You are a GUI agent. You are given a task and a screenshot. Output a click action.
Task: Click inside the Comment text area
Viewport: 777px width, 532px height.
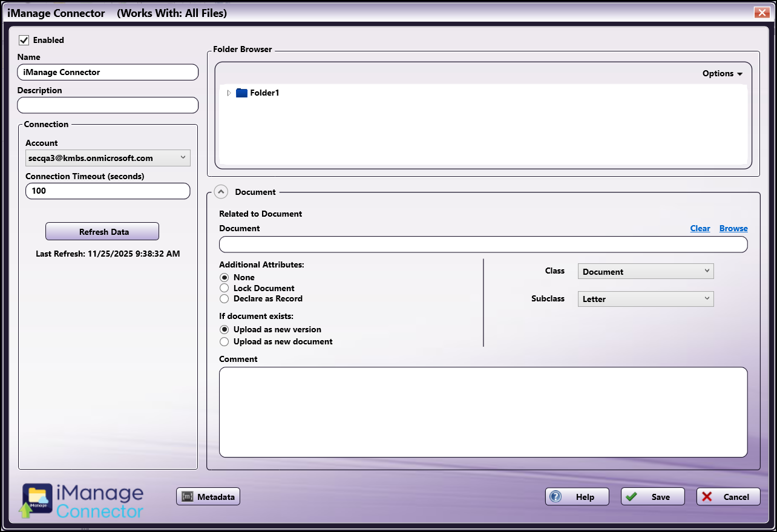tap(483, 412)
